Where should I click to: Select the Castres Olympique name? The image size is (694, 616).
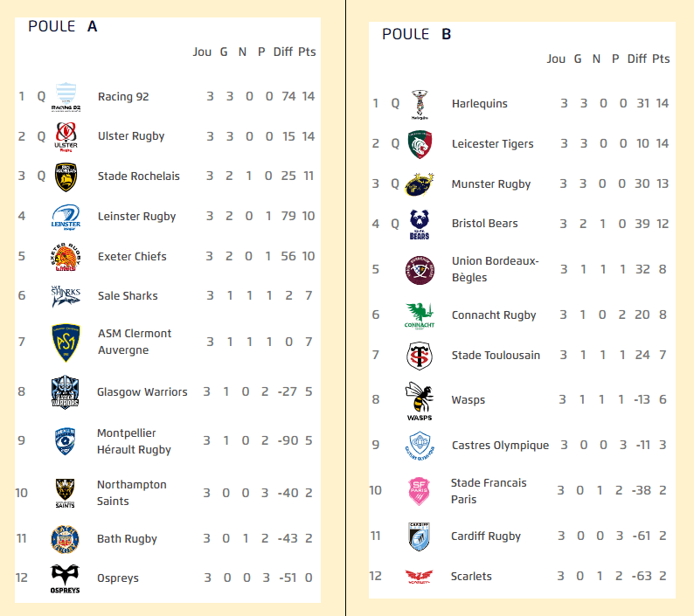point(500,446)
